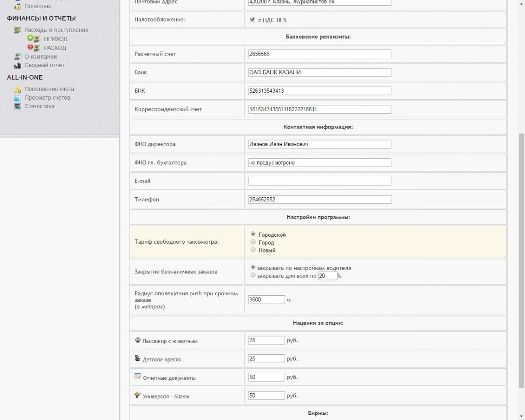The image size is (525, 420).
Task: Focus the Телефон input field
Action: coord(320,199)
